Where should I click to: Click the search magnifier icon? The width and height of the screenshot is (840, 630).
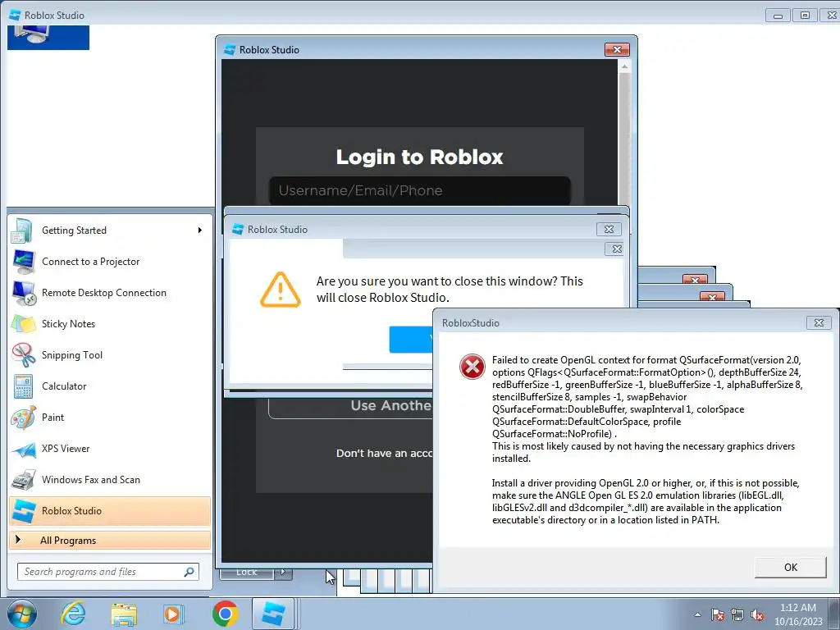point(189,572)
